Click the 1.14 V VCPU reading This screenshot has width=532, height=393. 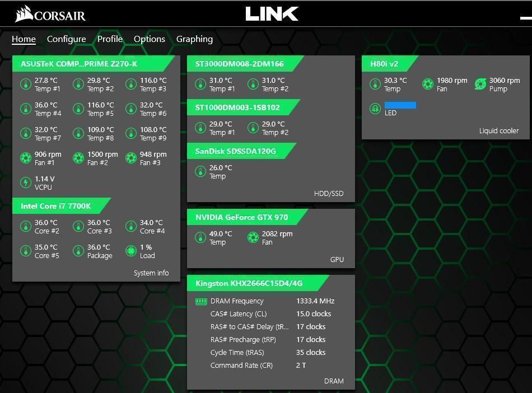click(44, 179)
